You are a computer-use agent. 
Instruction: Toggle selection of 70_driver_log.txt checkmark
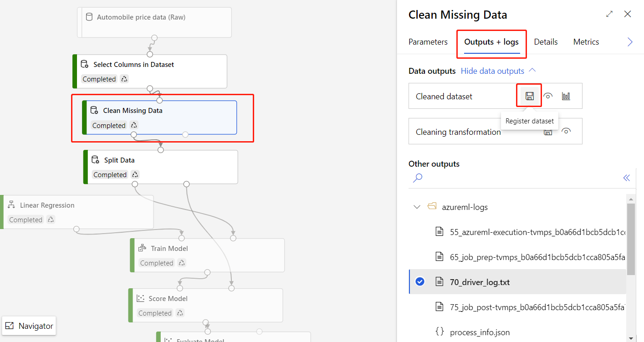(x=420, y=282)
